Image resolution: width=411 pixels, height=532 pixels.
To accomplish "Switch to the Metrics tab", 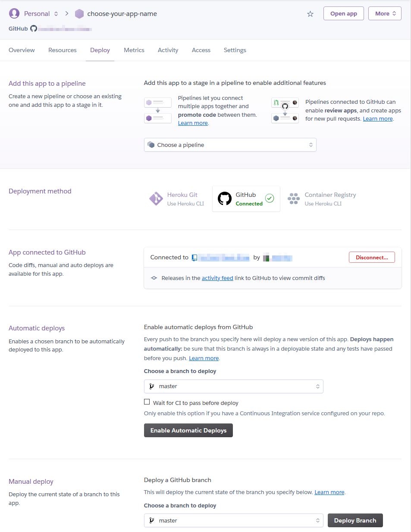I will [134, 50].
